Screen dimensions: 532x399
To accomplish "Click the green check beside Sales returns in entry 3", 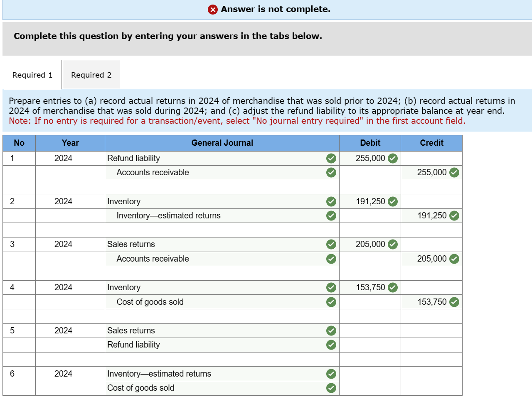I will [331, 244].
